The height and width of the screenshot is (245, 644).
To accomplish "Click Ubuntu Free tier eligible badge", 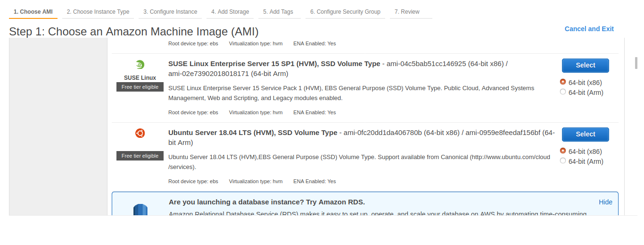I will click(x=140, y=156).
